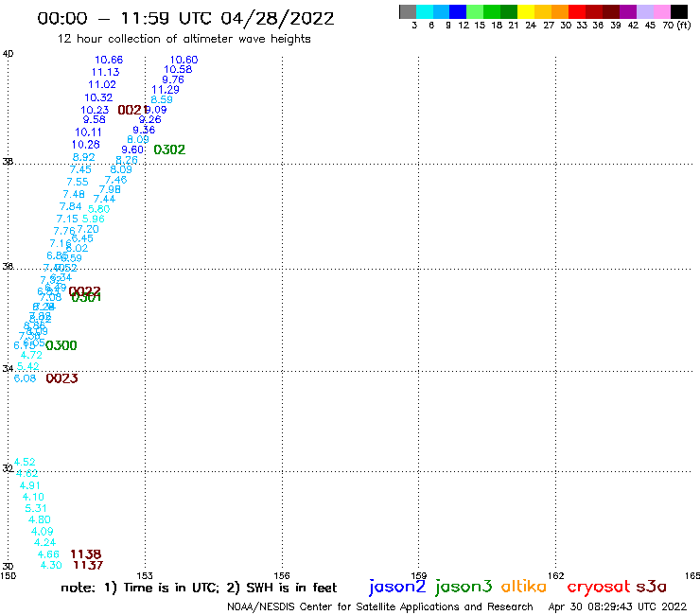Click the dark red time marker 1138
This screenshot has height=615, width=700.
[x=86, y=554]
